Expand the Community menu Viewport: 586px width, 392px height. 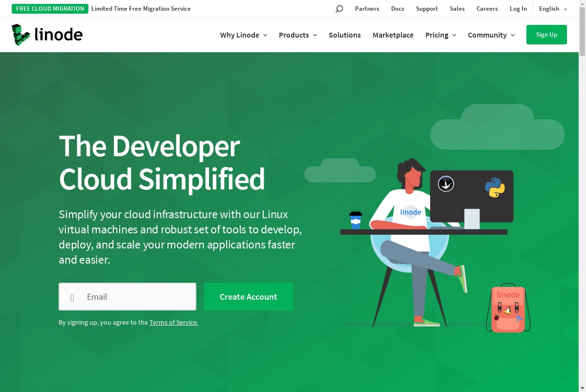click(491, 35)
